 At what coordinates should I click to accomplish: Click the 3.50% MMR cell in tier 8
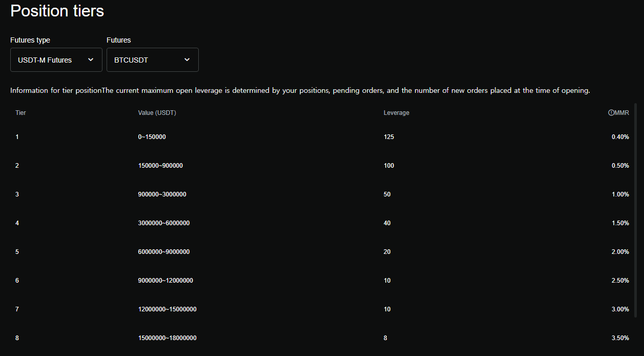point(620,338)
